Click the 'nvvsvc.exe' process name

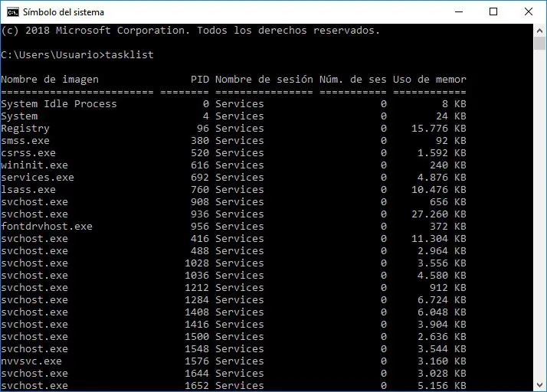(31, 361)
